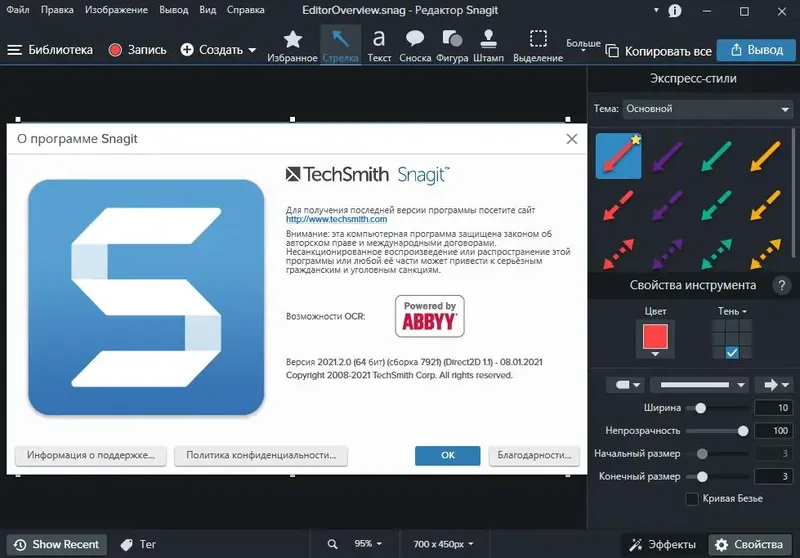Open the Справка menu
The image size is (800, 558).
(x=246, y=10)
